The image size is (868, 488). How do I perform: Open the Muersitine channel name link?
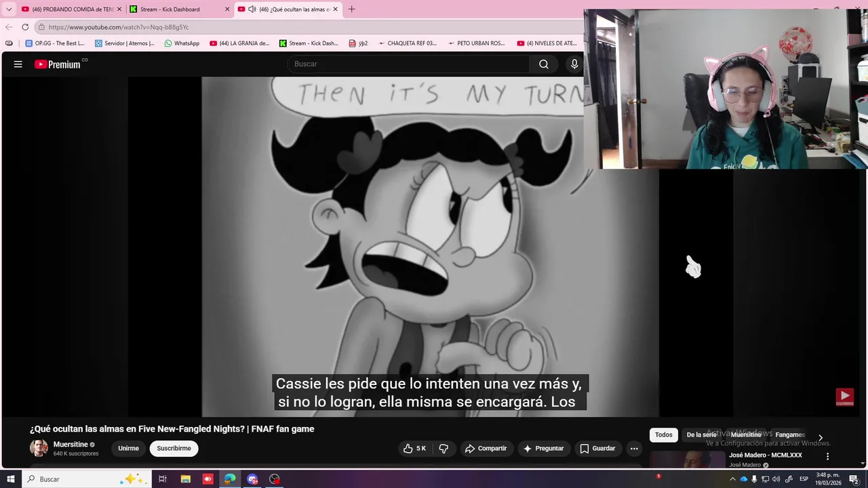point(71,445)
